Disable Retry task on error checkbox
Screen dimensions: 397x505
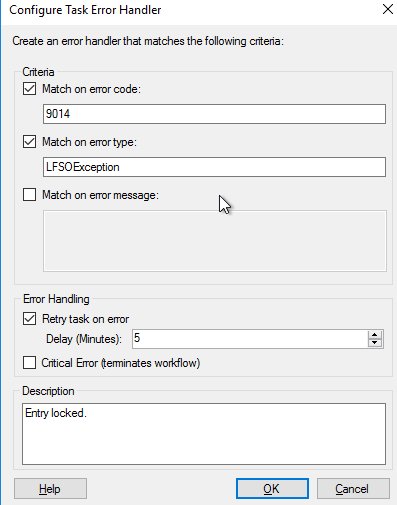pyautogui.click(x=29, y=319)
